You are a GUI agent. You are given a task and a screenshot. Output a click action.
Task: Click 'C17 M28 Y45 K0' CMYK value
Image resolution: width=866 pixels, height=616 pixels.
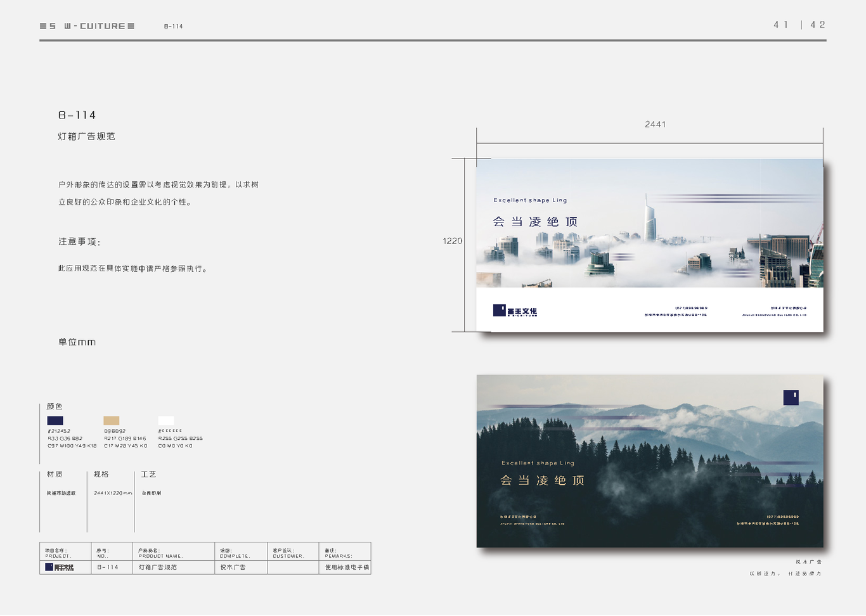[126, 446]
